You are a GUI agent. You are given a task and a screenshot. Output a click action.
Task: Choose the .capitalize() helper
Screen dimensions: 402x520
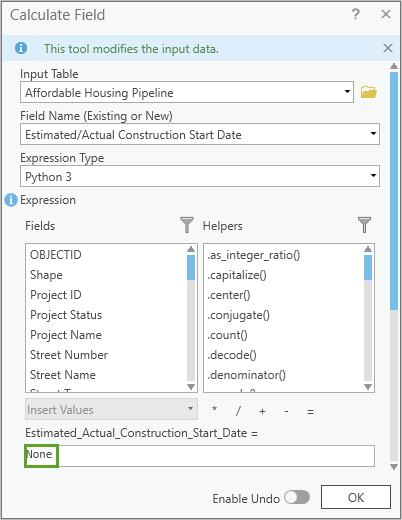(x=237, y=275)
